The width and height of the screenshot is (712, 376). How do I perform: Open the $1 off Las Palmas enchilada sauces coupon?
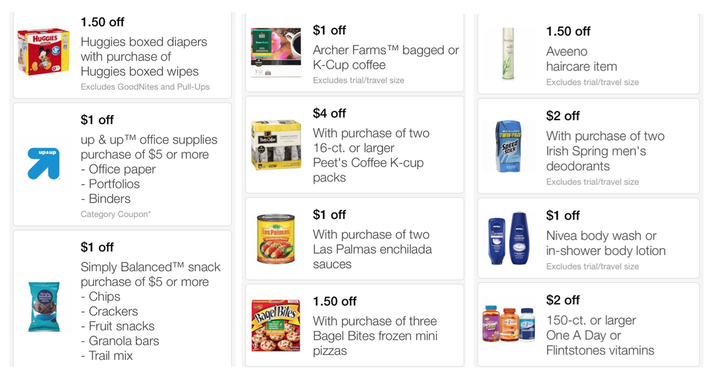tap(355, 239)
